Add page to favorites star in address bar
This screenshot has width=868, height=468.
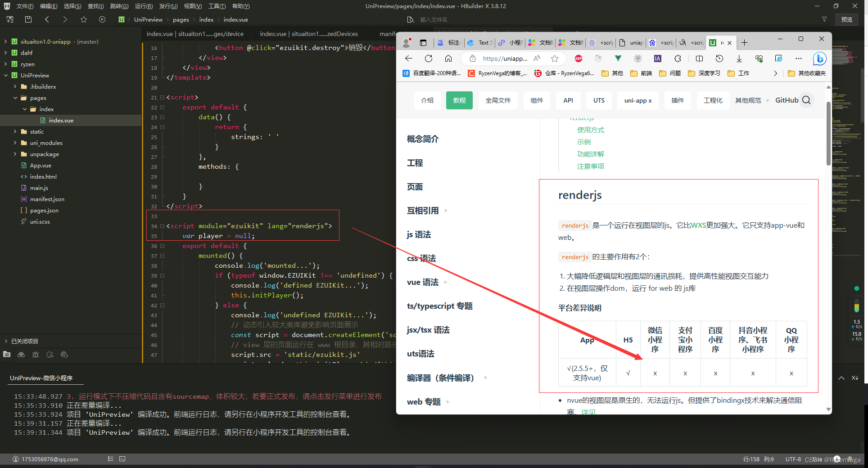(x=555, y=58)
